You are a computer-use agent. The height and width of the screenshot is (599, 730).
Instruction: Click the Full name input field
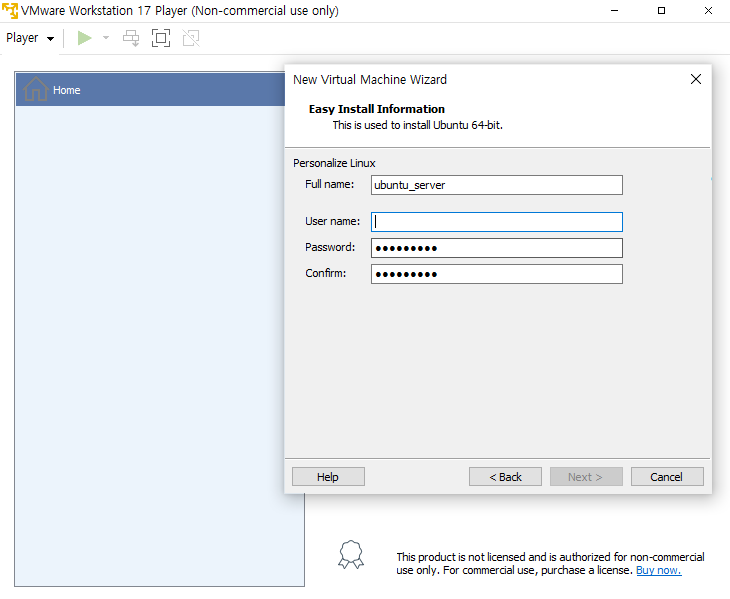click(497, 185)
